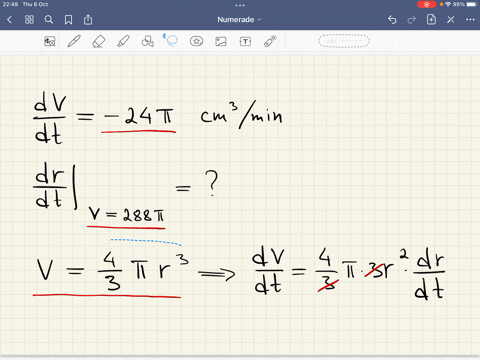This screenshot has width=480, height=360.
Task: Select the Image insert tool
Action: click(x=221, y=41)
